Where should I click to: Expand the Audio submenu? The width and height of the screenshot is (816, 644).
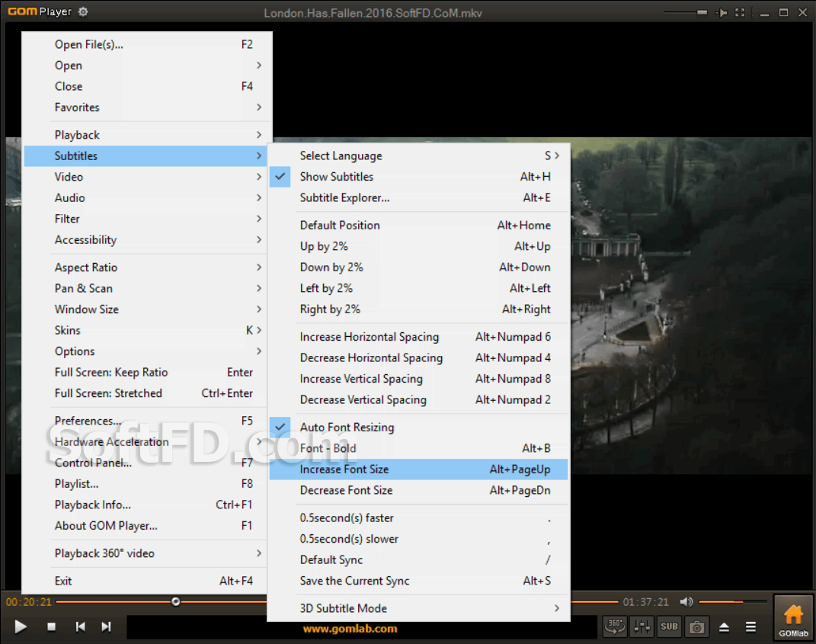(x=146, y=198)
